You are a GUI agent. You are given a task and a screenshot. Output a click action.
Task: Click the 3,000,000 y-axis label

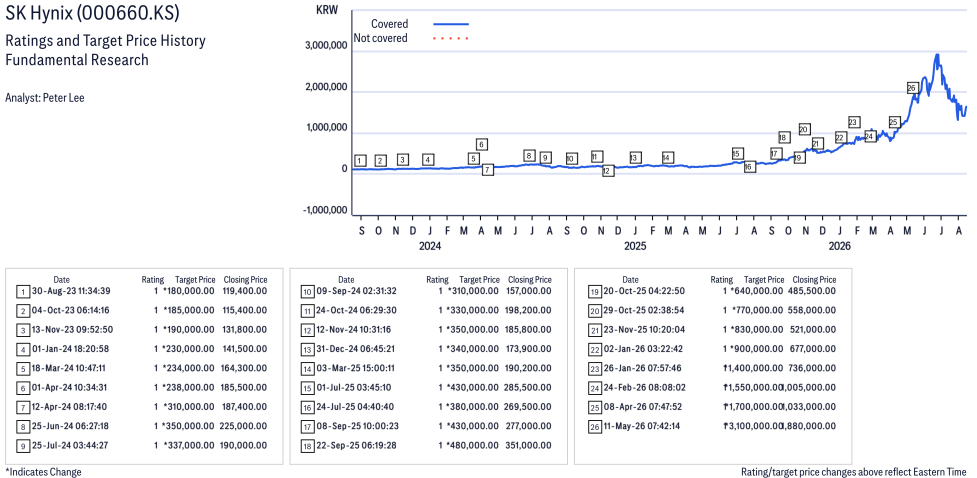tap(326, 46)
